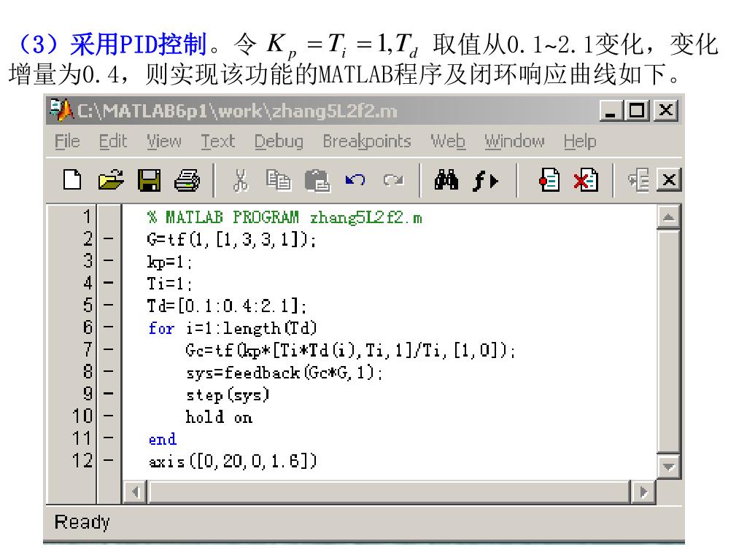Minimize the editor window
Image resolution: width=747 pixels, height=560 pixels.
(611, 111)
